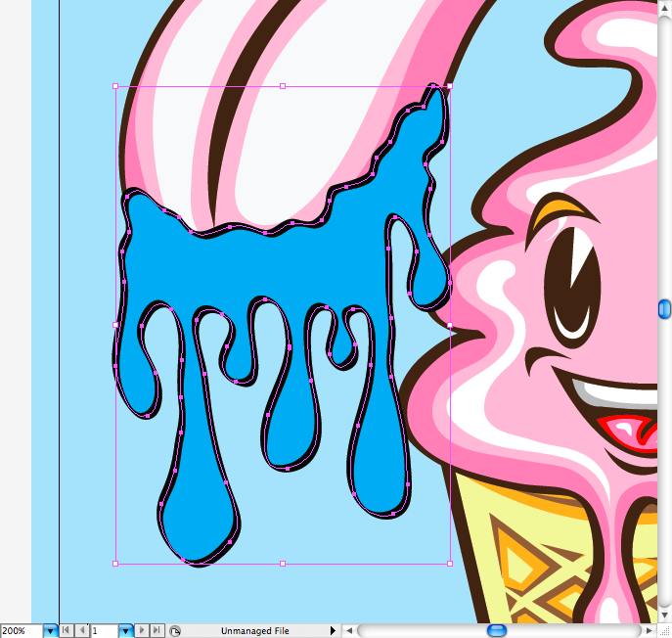Click the vertical scrollbar thumb
Viewport: 672px width, 638px height.
pos(665,309)
